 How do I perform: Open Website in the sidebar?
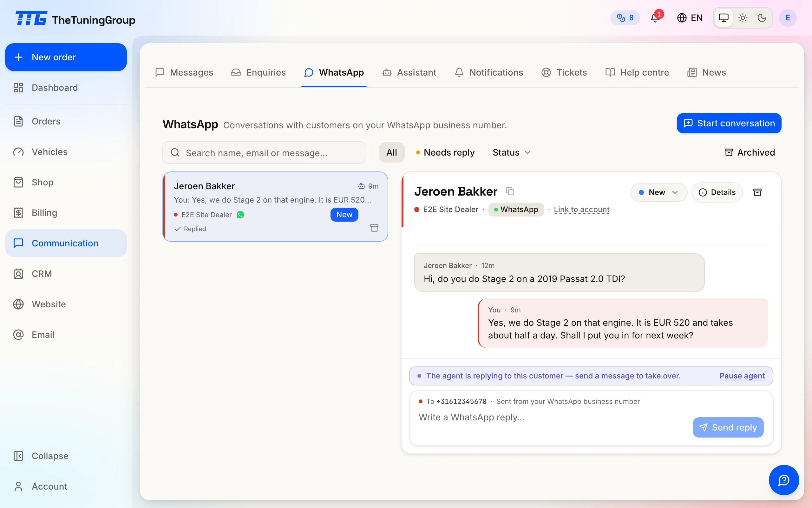[x=66, y=304]
